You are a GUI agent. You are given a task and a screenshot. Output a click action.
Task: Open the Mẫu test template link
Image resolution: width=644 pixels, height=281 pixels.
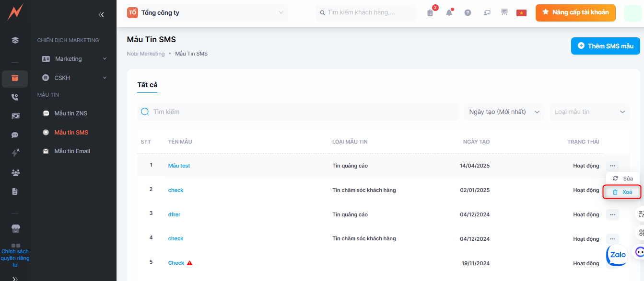coord(179,166)
